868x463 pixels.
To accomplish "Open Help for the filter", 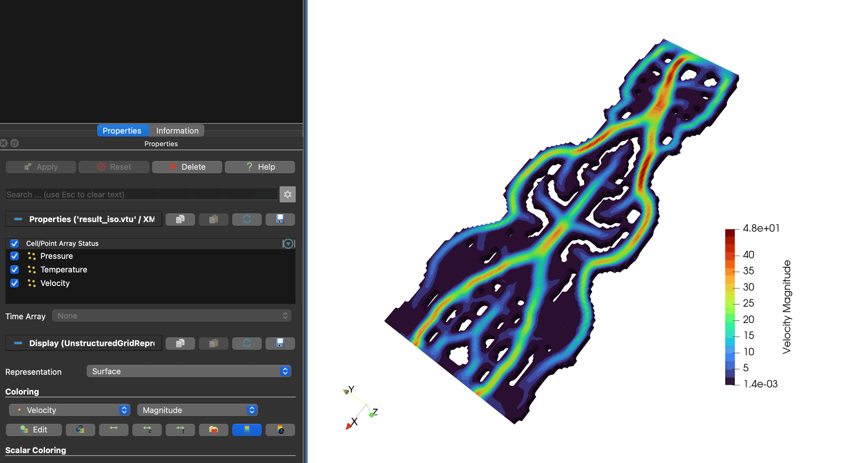I will point(260,167).
